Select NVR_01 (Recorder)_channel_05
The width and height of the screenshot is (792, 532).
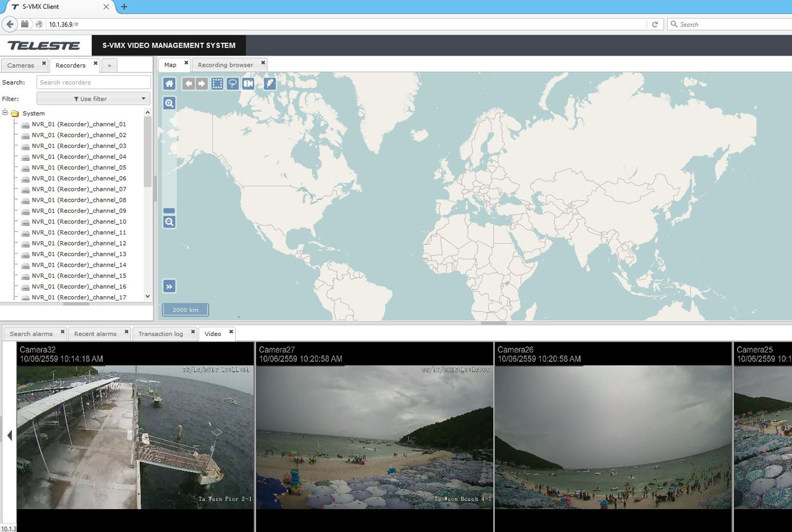79,168
